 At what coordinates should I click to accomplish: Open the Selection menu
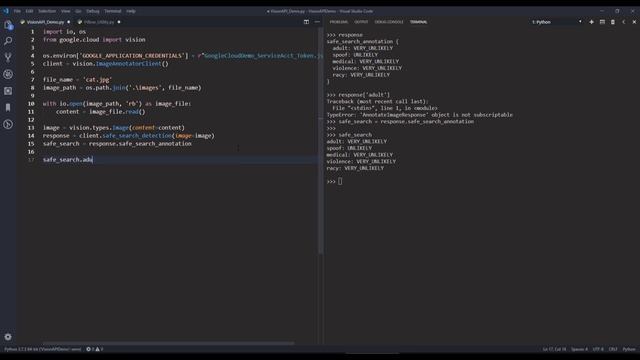click(47, 11)
